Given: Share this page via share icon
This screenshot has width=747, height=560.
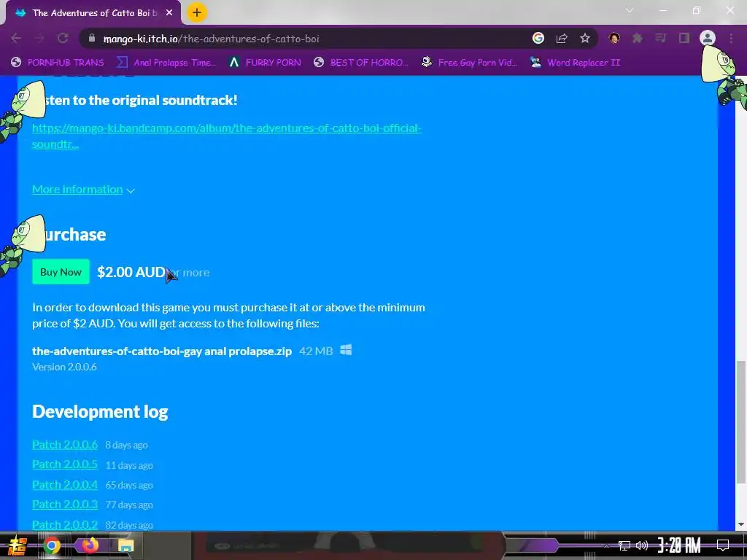Looking at the screenshot, I should (562, 38).
